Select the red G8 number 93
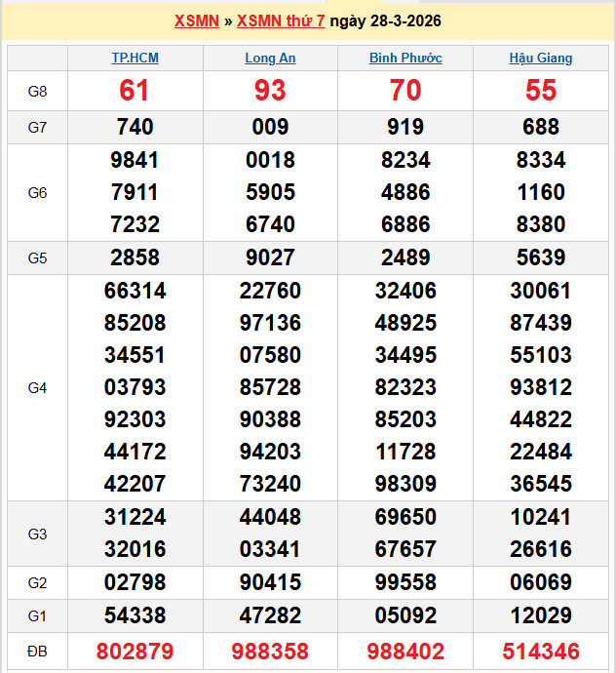The image size is (616, 673). pyautogui.click(x=270, y=91)
